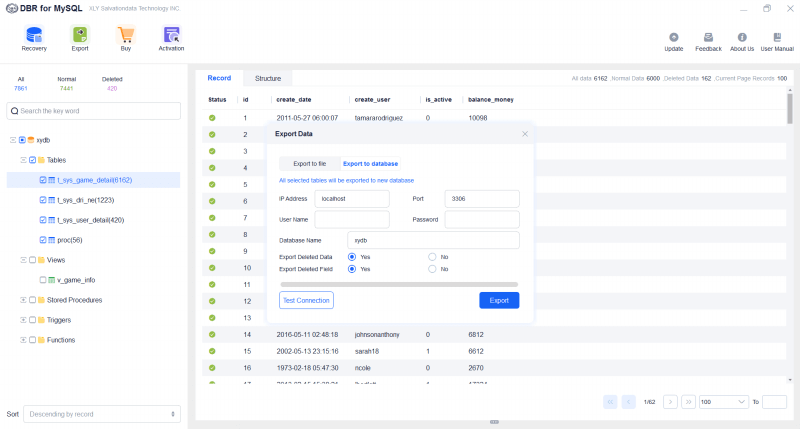The width and height of the screenshot is (800, 429).
Task: Open the Feedback icon
Action: click(x=708, y=37)
